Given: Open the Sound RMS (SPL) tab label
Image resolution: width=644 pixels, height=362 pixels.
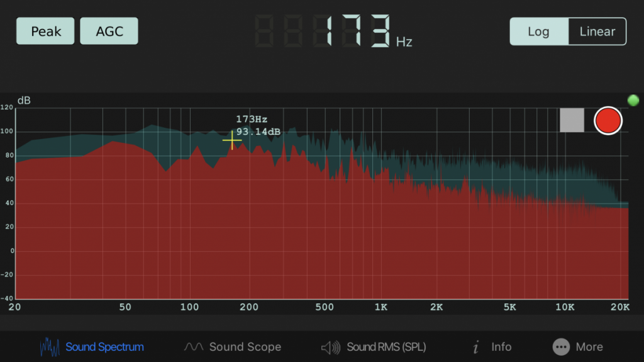Looking at the screenshot, I should (386, 347).
